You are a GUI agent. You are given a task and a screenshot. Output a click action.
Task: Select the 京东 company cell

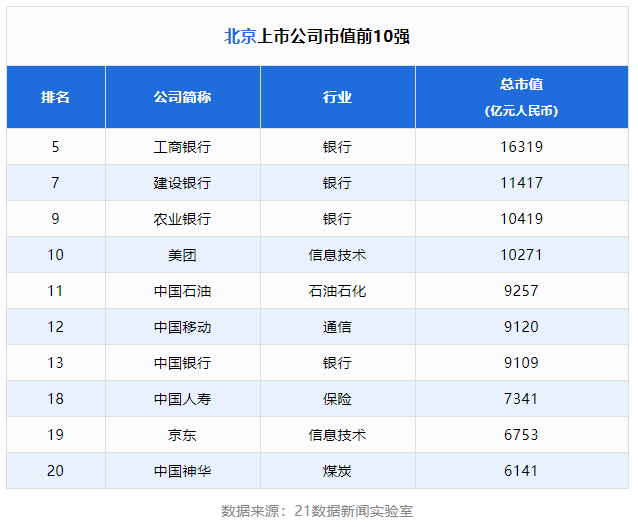click(x=182, y=435)
